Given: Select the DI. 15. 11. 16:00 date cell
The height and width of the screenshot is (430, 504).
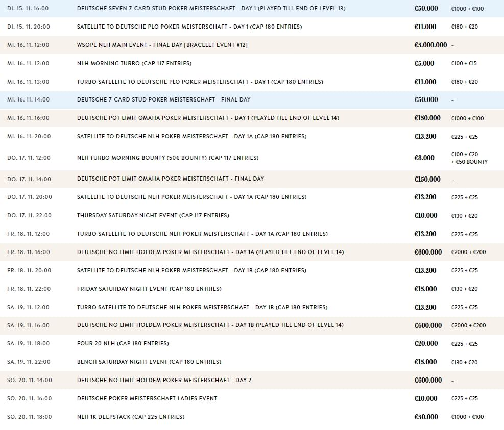Looking at the screenshot, I should click(x=29, y=9).
